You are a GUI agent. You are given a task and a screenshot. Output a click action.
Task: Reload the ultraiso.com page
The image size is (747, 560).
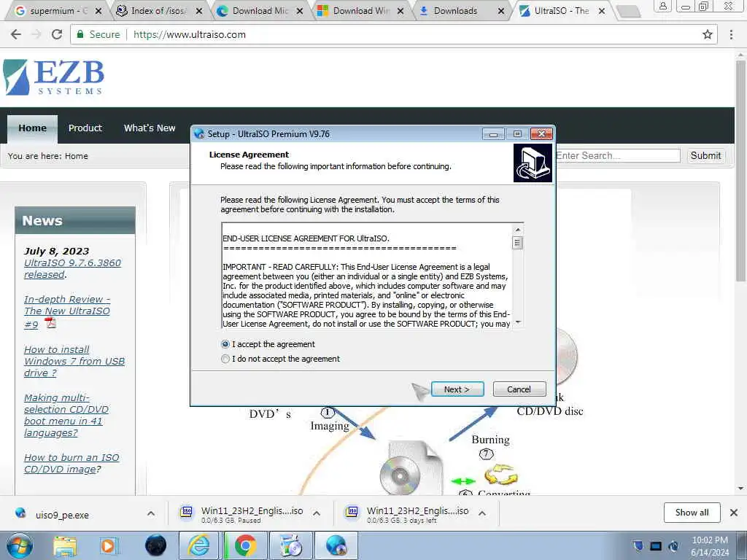[57, 34]
